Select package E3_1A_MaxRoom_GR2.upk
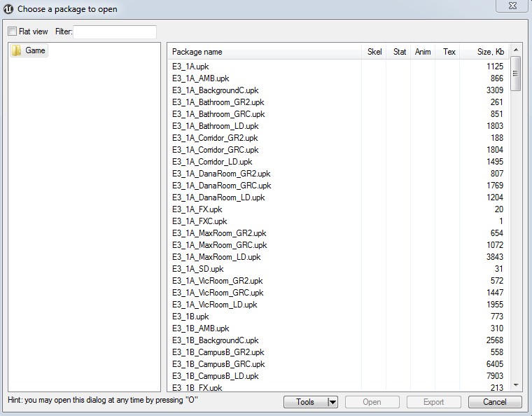 tap(338, 233)
